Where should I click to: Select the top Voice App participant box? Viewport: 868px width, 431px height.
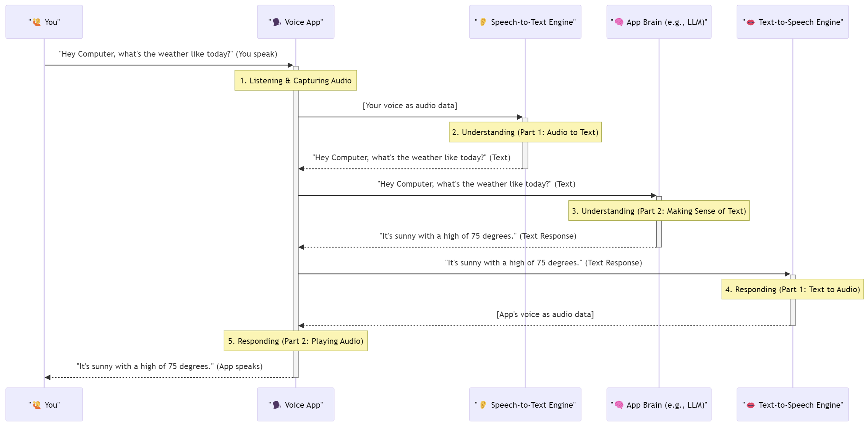click(x=295, y=22)
